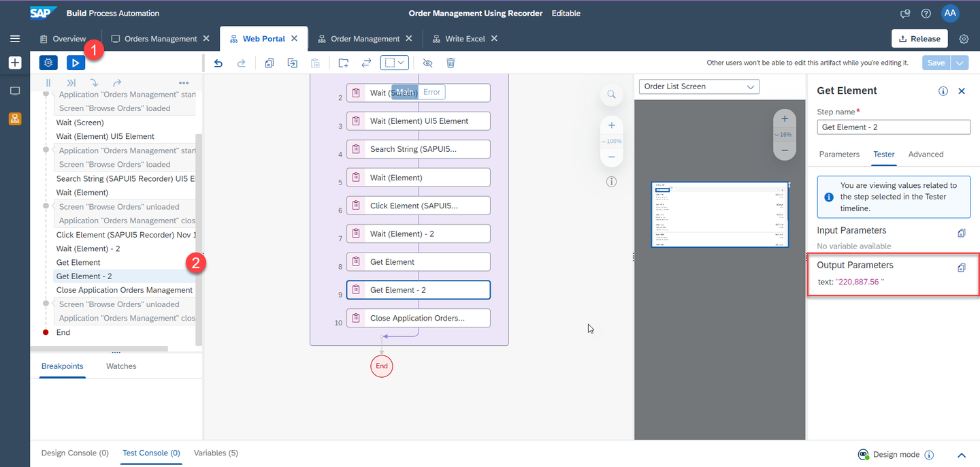Select Close Application Orders Management in timeline
This screenshot has width=980, height=467.
coord(125,290)
